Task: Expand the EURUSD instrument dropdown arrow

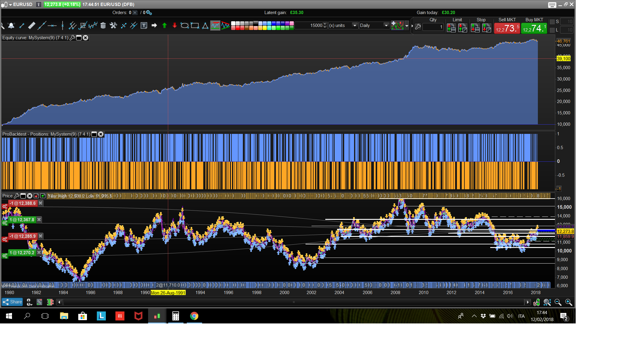Action: point(10,4)
